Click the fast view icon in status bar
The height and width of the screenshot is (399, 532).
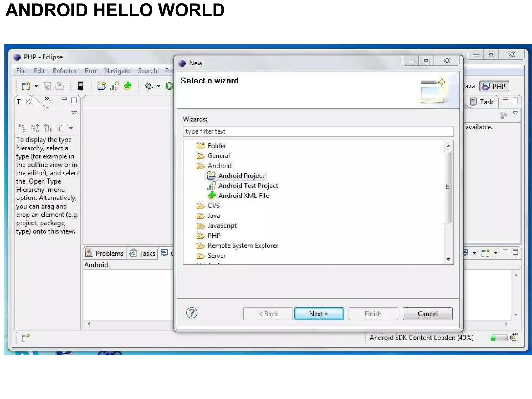tap(26, 337)
